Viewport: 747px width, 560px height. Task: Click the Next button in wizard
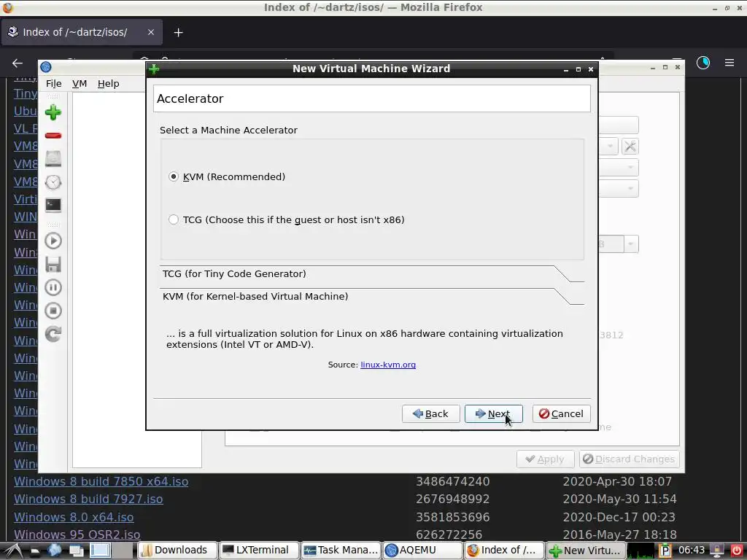click(x=494, y=414)
